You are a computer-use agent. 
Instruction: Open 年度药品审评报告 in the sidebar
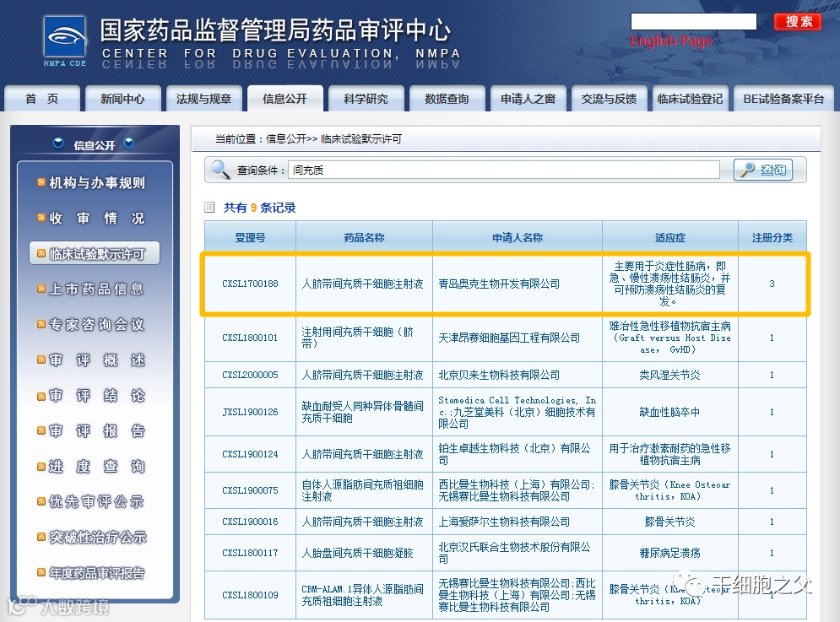(x=97, y=573)
